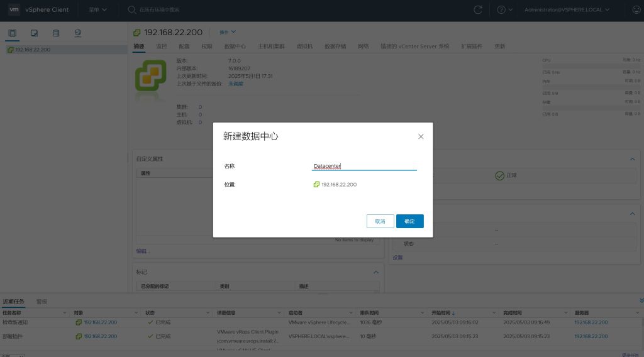644x357 pixels.
Task: Click the search magnifier icon
Action: [x=132, y=9]
